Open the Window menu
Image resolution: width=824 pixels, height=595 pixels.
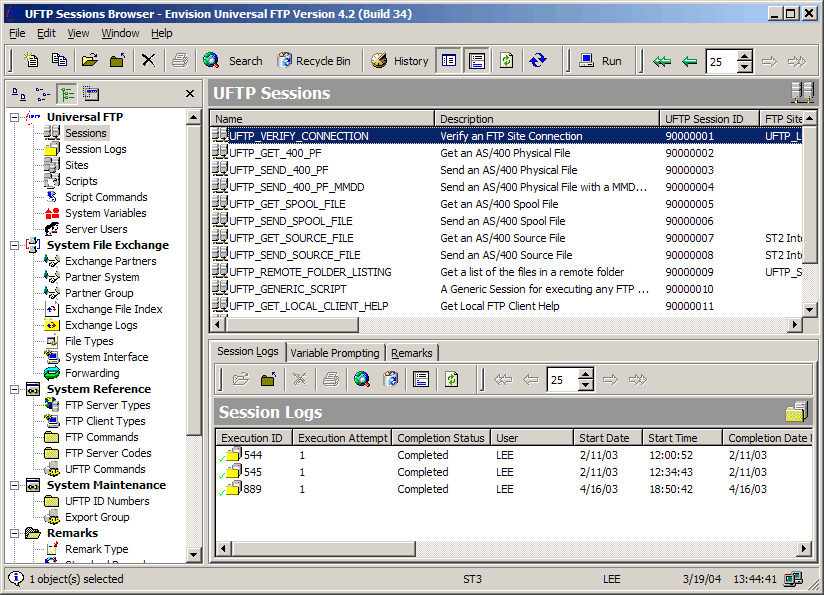click(x=120, y=33)
